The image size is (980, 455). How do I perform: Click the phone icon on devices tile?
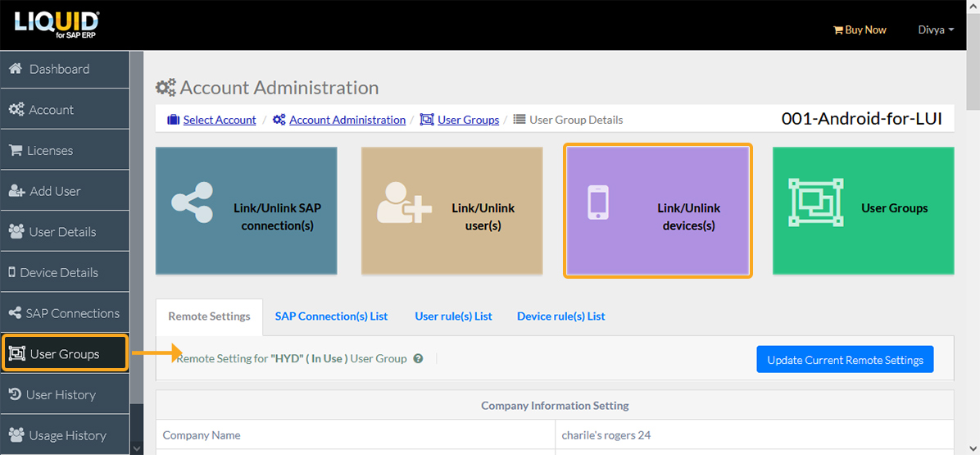point(598,202)
